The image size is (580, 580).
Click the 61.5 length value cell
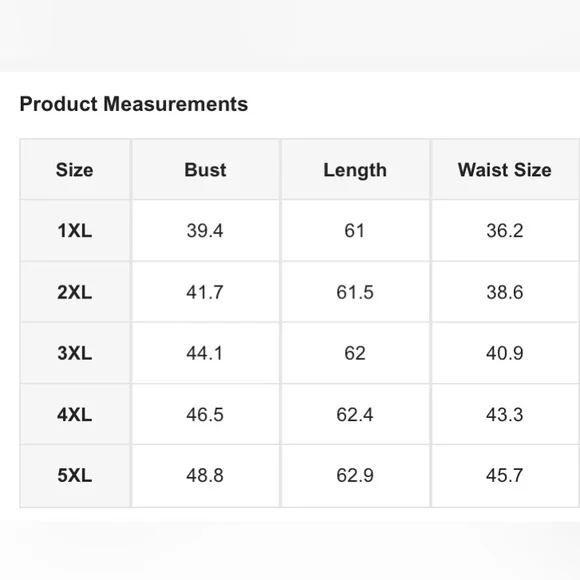tap(355, 292)
